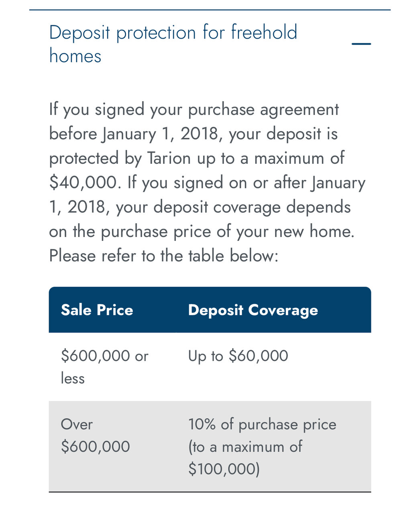420x514 pixels.
Task: Click the 'deposit coverage depends' text
Action: point(252,207)
